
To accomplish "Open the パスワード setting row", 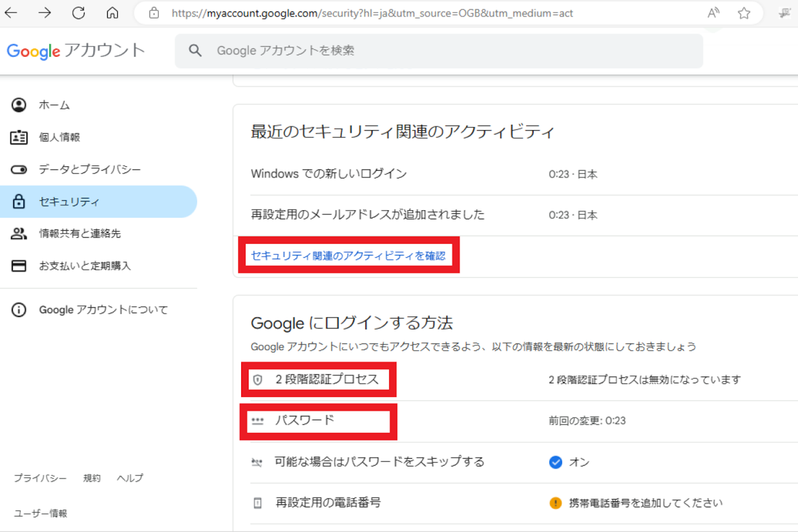I will (x=305, y=420).
